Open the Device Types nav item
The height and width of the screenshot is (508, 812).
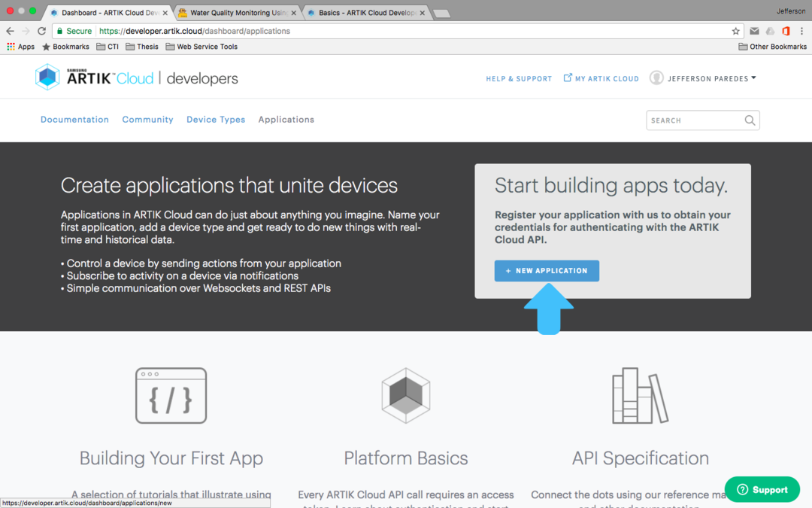pos(216,120)
